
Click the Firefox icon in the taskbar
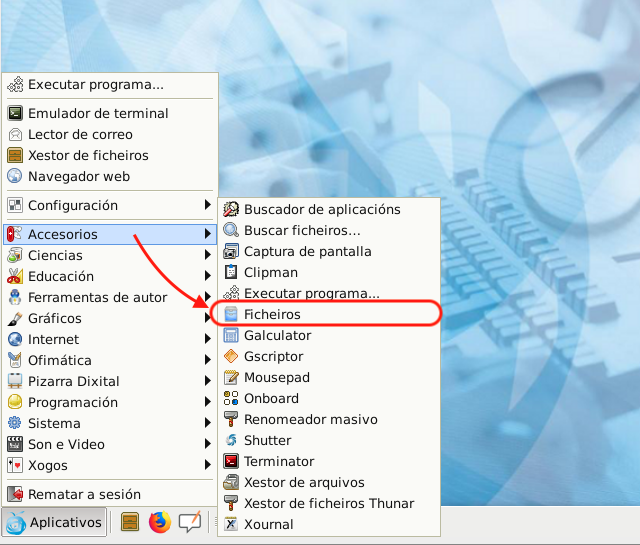[159, 522]
